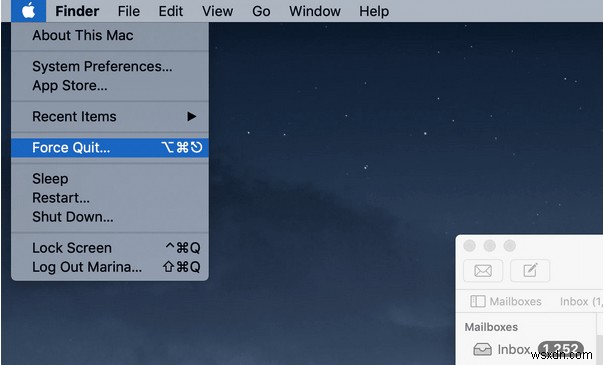Screen dimensions: 604x365
Task: Put the Mac to Sleep
Action: [x=110, y=179]
